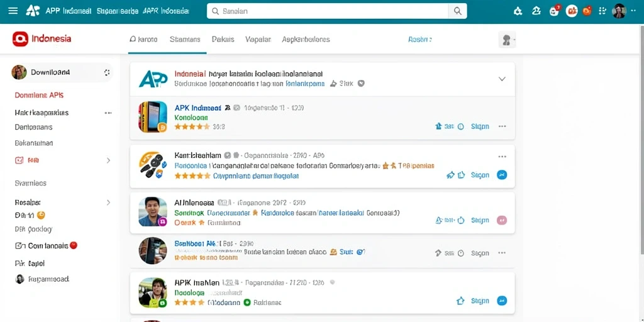Select Dentoenans in the sidebar
The width and height of the screenshot is (644, 322).
pyautogui.click(x=34, y=127)
